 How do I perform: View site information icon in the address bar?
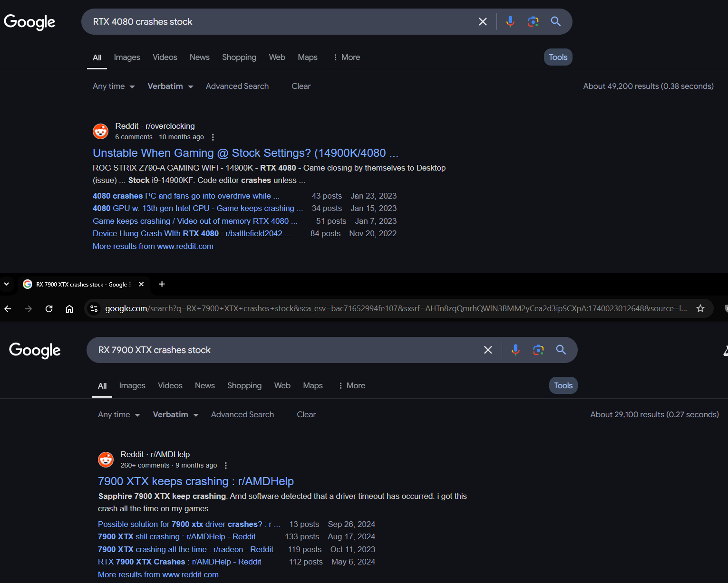tap(94, 309)
